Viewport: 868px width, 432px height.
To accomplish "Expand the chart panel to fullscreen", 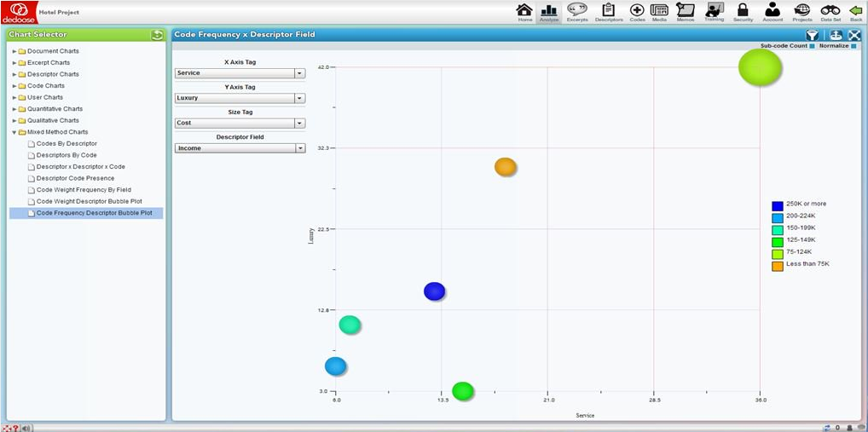I will tap(853, 35).
